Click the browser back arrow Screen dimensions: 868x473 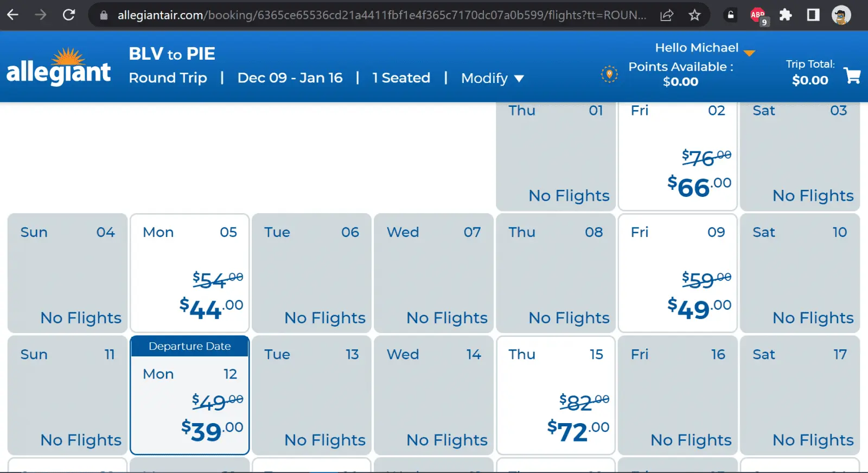(x=13, y=15)
